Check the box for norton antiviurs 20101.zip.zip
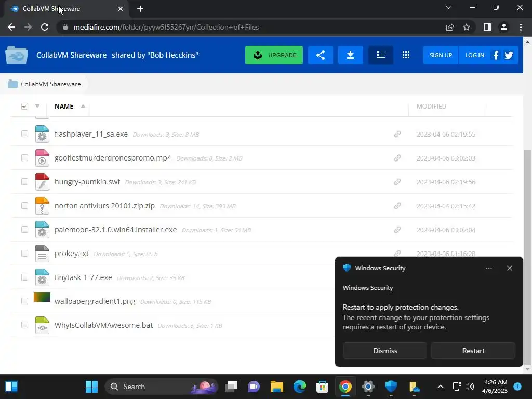532x399 pixels. click(24, 206)
